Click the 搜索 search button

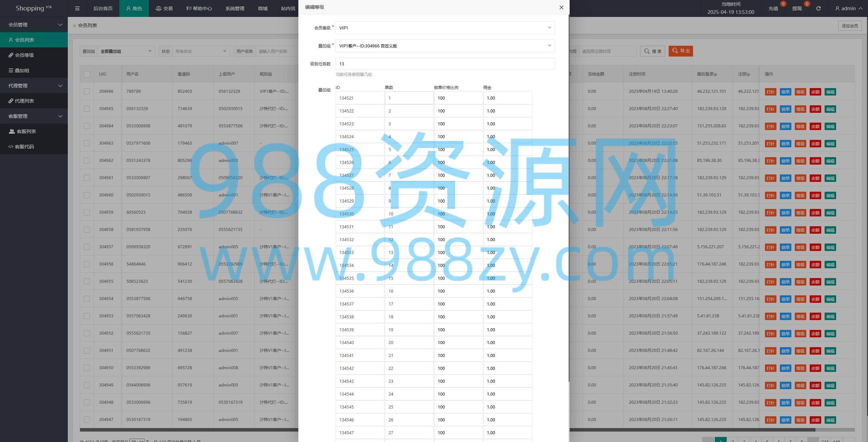click(x=653, y=51)
